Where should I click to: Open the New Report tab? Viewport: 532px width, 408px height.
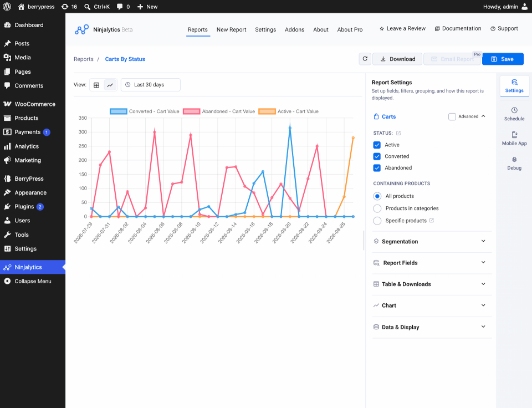[x=232, y=29]
